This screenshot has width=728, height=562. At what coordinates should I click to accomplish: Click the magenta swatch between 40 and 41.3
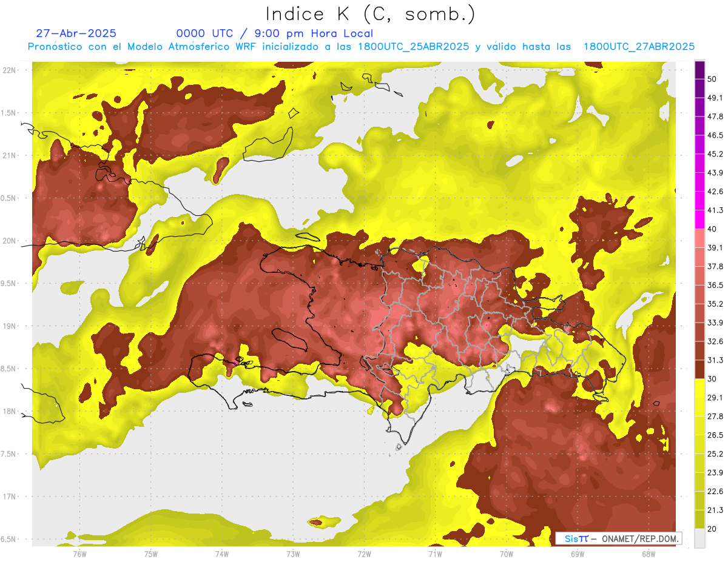699,219
